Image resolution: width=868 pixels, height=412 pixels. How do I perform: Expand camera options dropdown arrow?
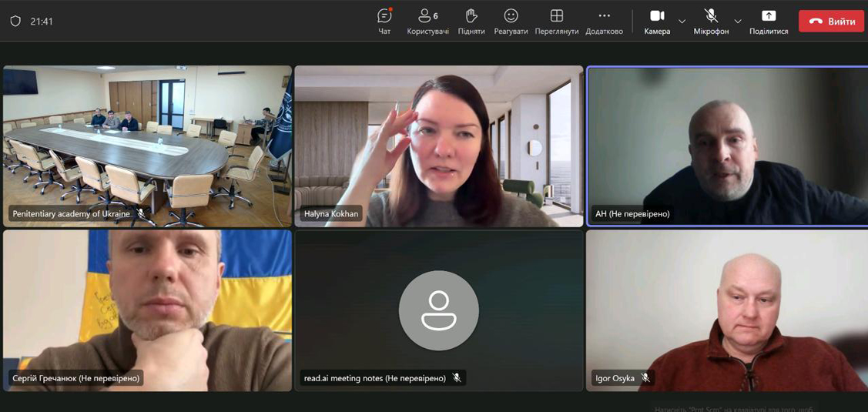click(x=682, y=22)
